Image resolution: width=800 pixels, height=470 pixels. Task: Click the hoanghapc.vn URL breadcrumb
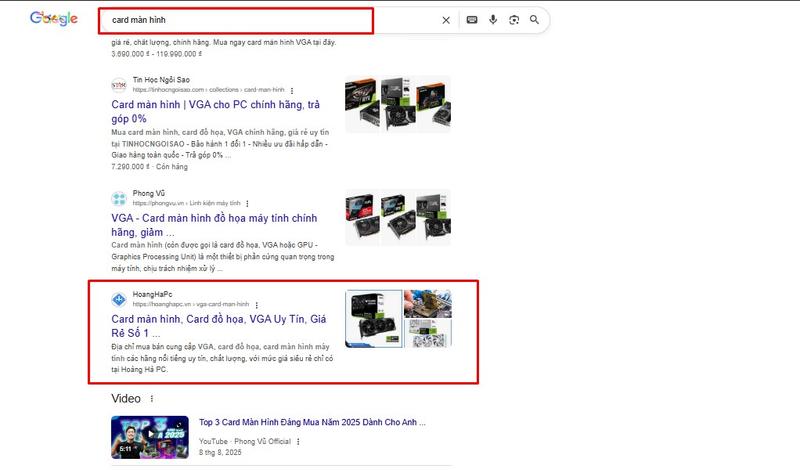pos(191,304)
